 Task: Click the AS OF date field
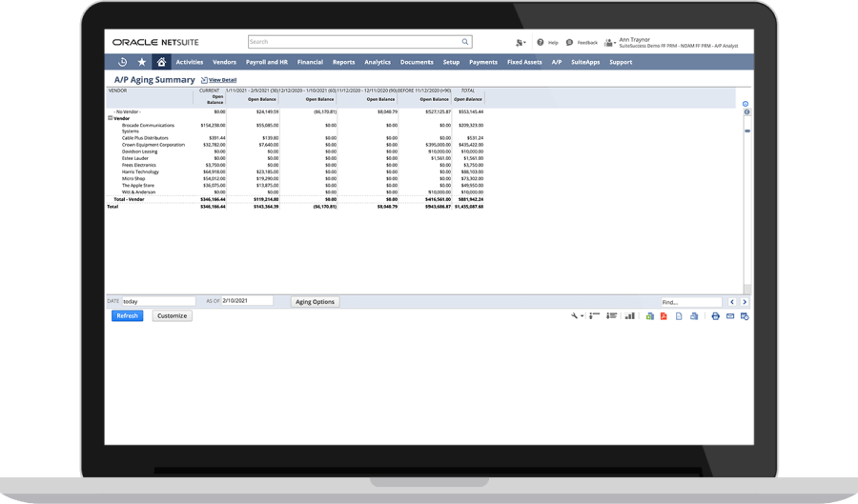[247, 301]
